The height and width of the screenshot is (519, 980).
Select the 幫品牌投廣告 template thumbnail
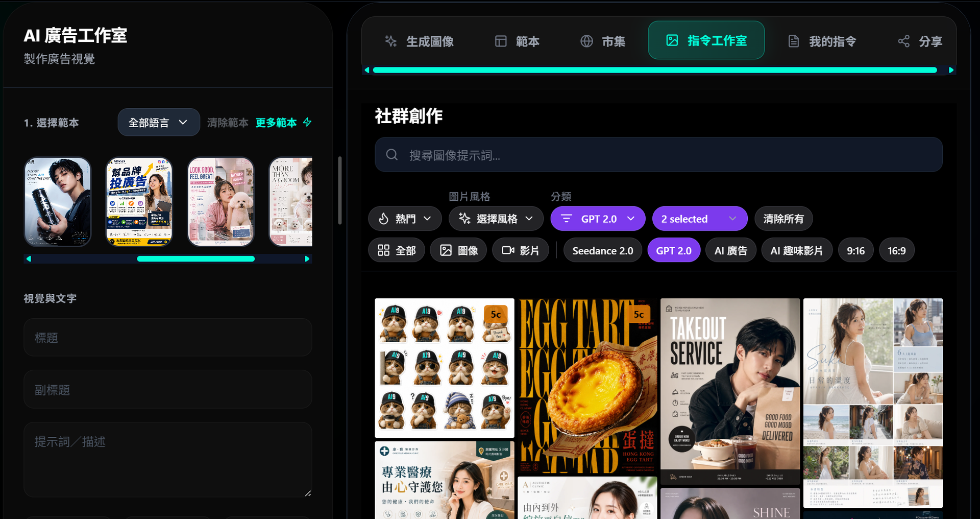click(139, 202)
